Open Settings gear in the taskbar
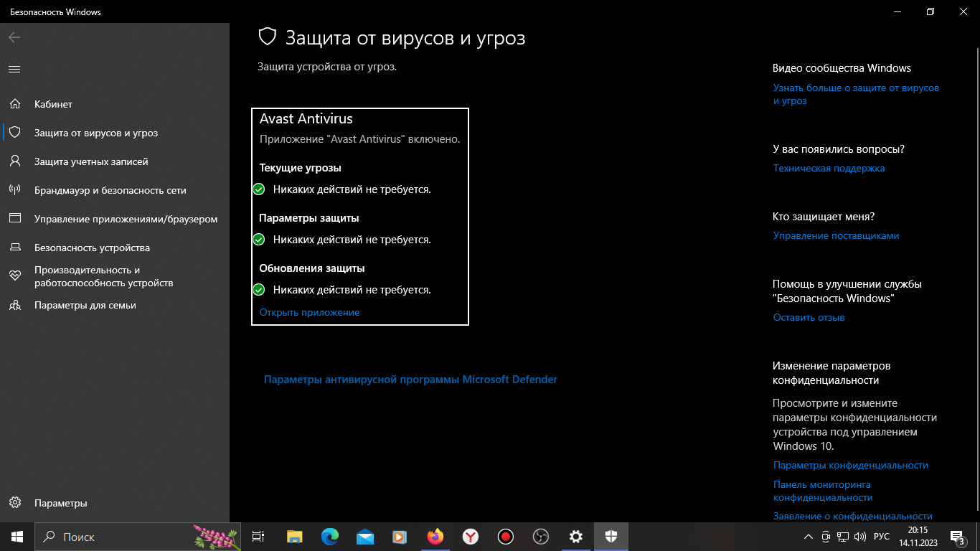Image resolution: width=980 pixels, height=551 pixels. [x=575, y=537]
